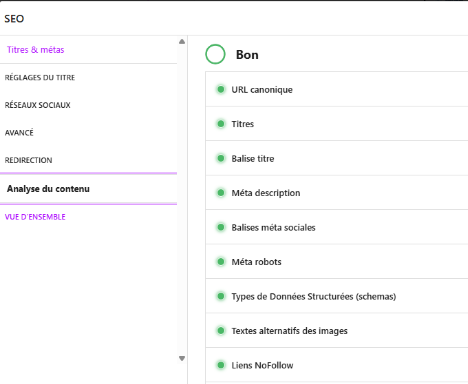Click sidebar scrollbar down arrow

coord(182,358)
